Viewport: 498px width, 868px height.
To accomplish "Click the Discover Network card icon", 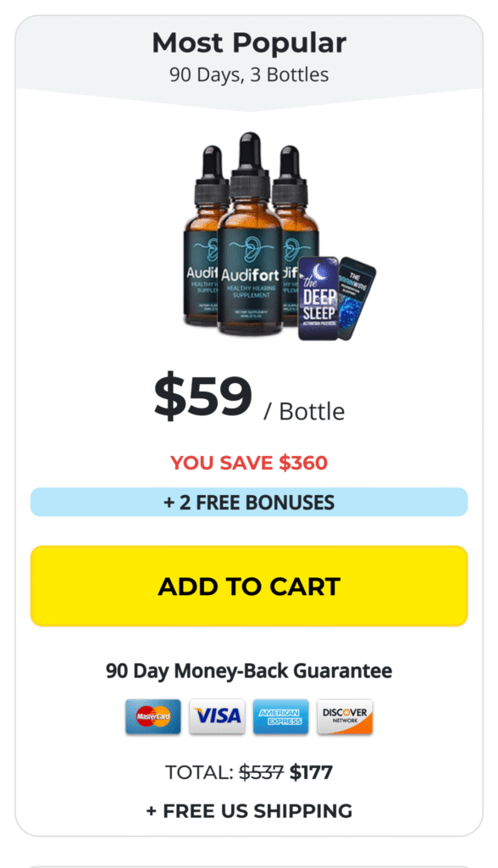I will [345, 716].
